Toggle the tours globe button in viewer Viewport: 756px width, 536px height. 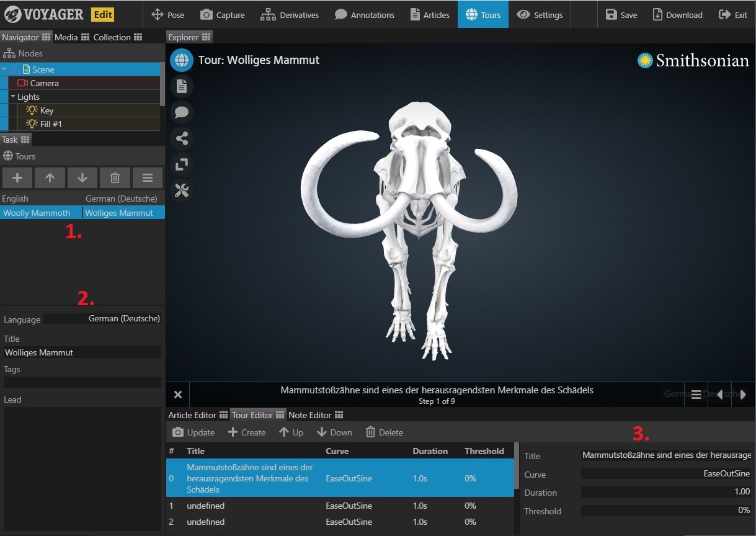coord(182,60)
